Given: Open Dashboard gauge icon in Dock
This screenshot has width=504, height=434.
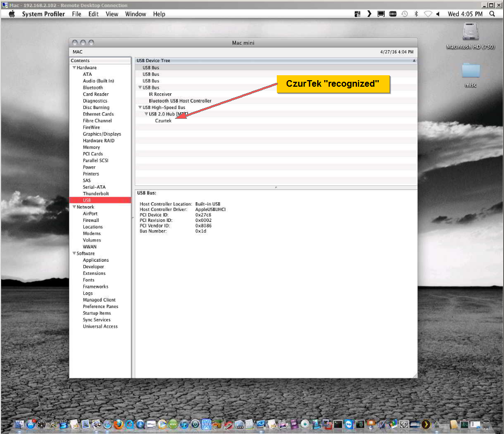Looking at the screenshot, I should click(41, 424).
